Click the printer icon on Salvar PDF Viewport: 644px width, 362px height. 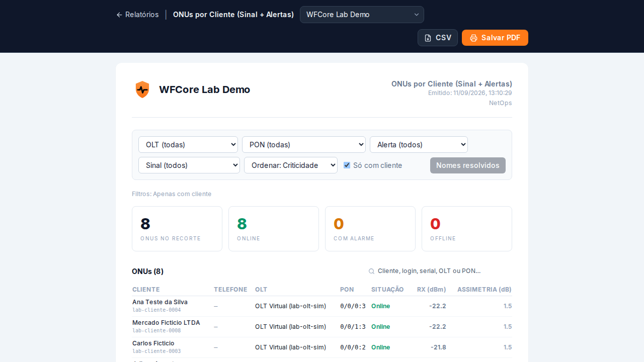pyautogui.click(x=473, y=38)
